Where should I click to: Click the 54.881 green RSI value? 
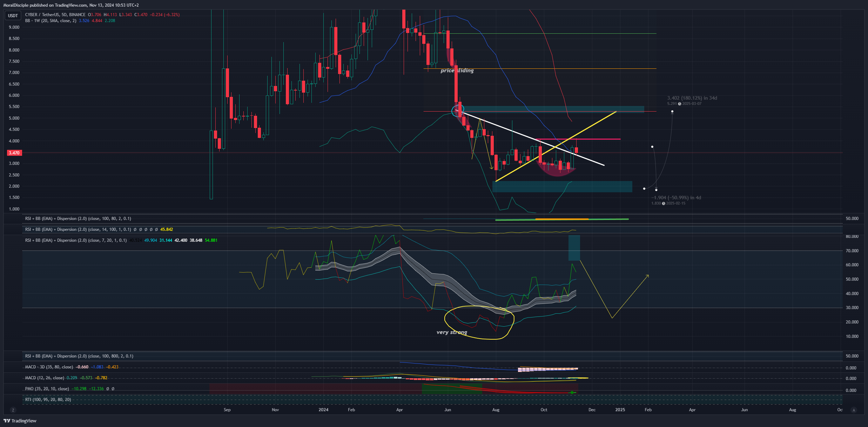pyautogui.click(x=211, y=240)
